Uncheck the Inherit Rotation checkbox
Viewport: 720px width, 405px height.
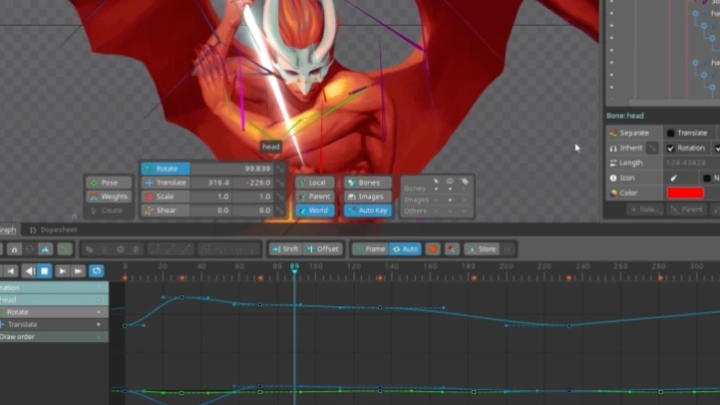[x=670, y=148]
